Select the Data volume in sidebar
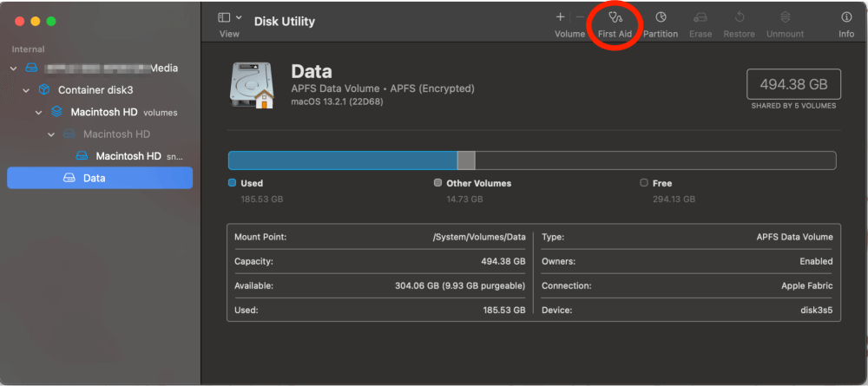The width and height of the screenshot is (868, 386). pyautogui.click(x=94, y=178)
